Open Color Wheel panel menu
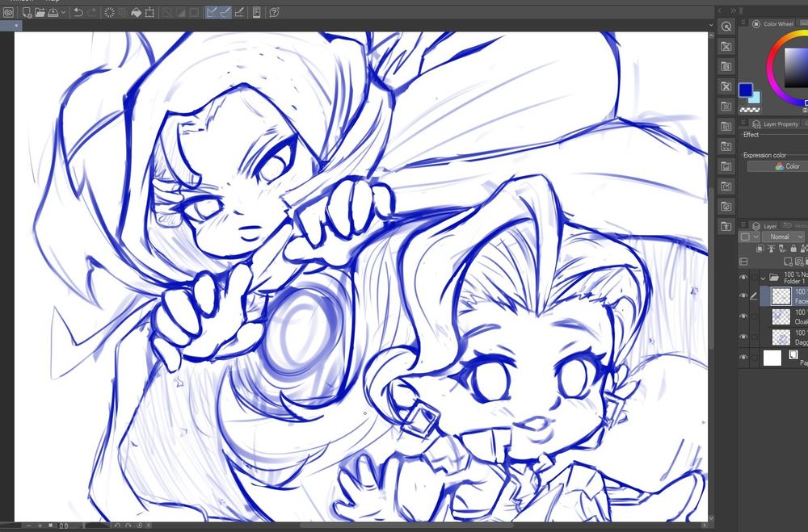Screen dimensions: 808x532 pyautogui.click(x=743, y=23)
